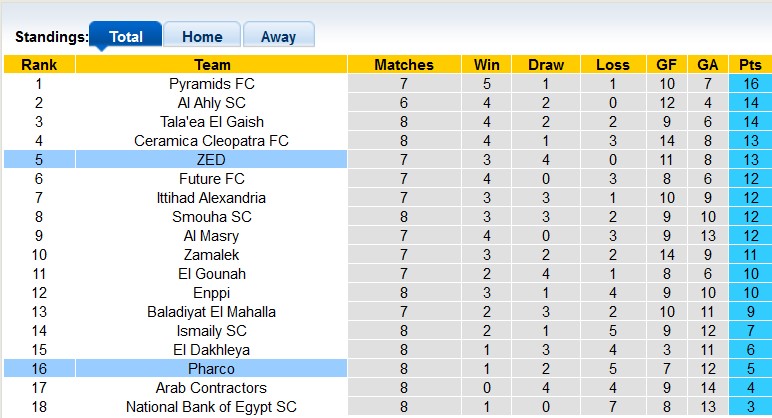The width and height of the screenshot is (772, 418).
Task: Click the Rank column header
Action: point(39,64)
